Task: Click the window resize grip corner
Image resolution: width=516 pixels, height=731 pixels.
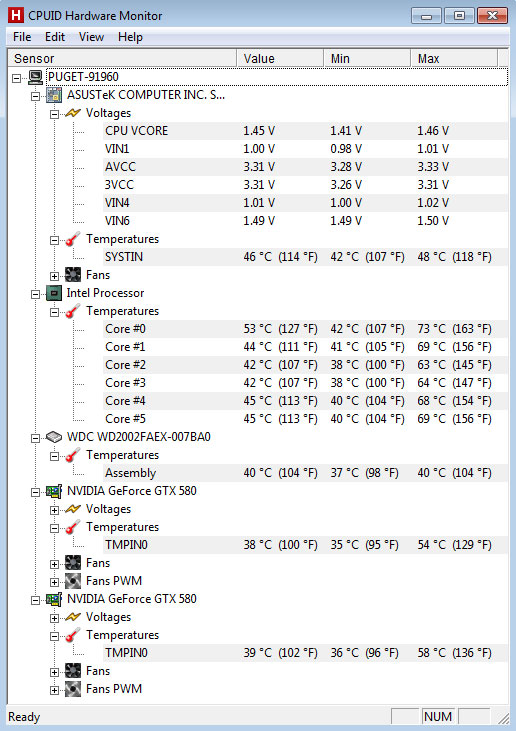Action: click(503, 718)
